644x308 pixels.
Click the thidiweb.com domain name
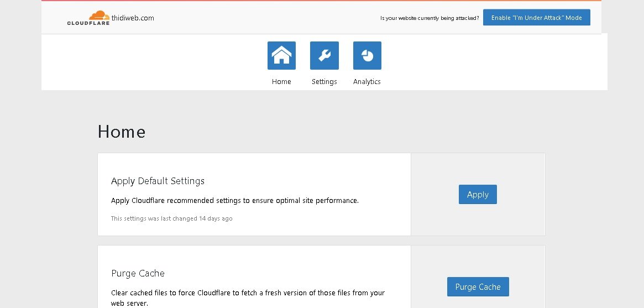[133, 18]
